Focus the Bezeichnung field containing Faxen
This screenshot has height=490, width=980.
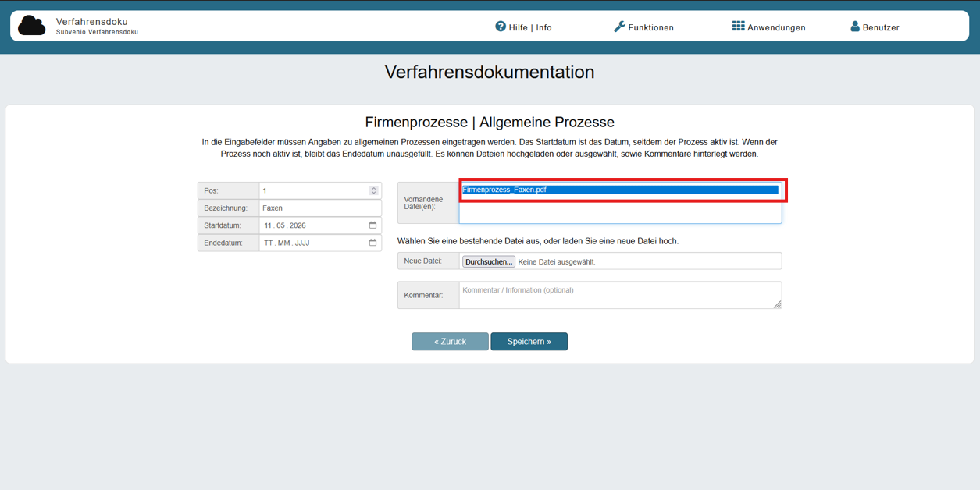tap(320, 208)
